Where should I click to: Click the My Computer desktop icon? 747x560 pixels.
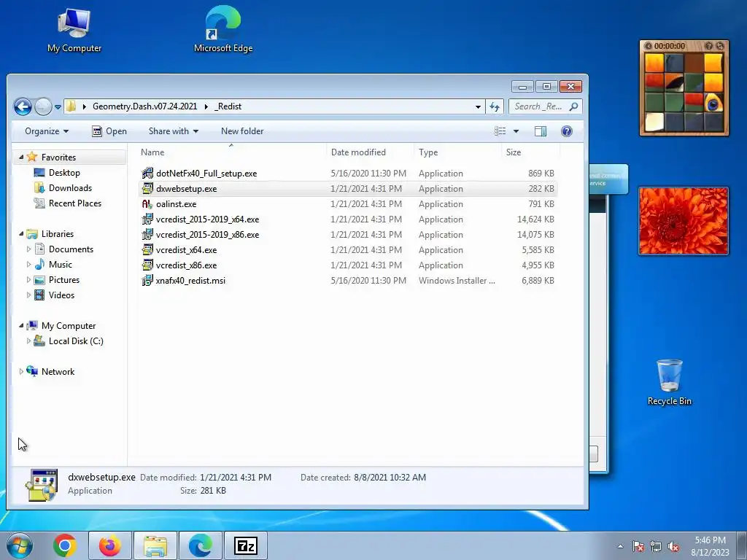[74, 31]
